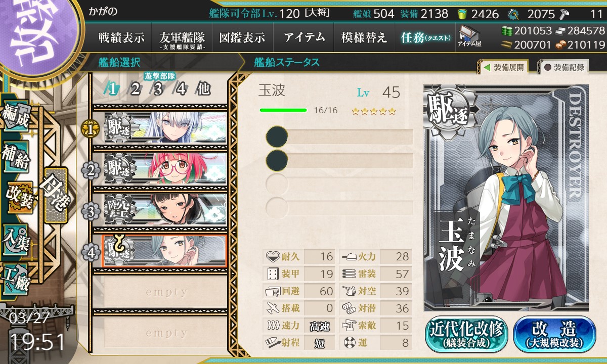Viewport: 607px width, 364px height.
Task: Open the 補給 resupply sidebar icon
Action: point(16,158)
